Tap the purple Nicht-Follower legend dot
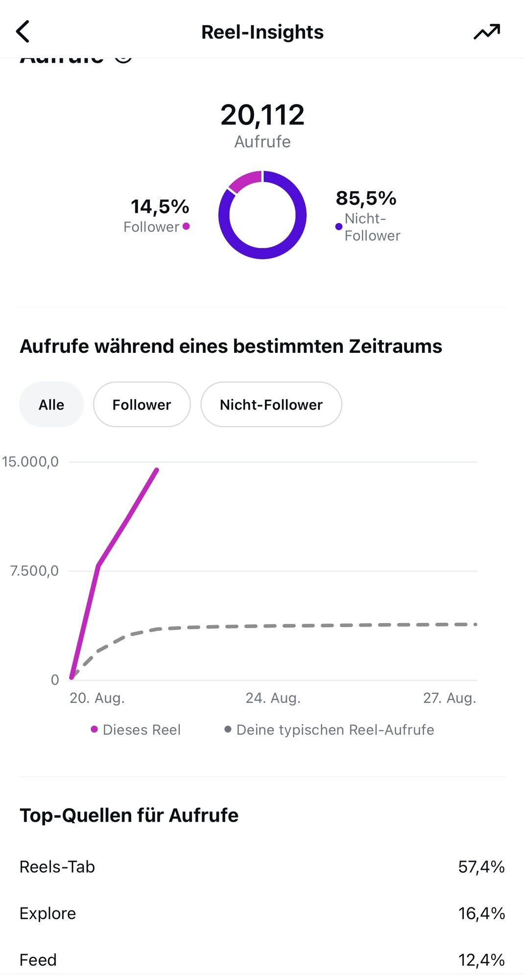Image resolution: width=525 pixels, height=980 pixels. point(338,226)
